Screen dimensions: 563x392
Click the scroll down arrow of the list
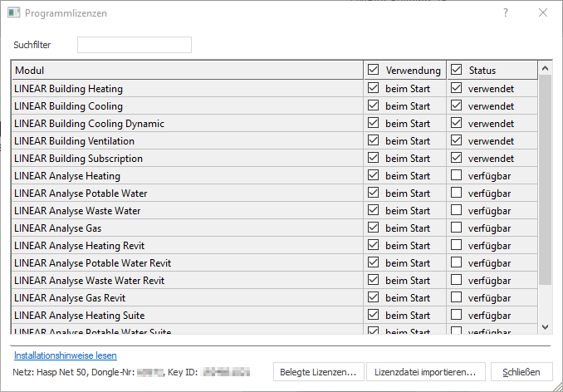545,326
